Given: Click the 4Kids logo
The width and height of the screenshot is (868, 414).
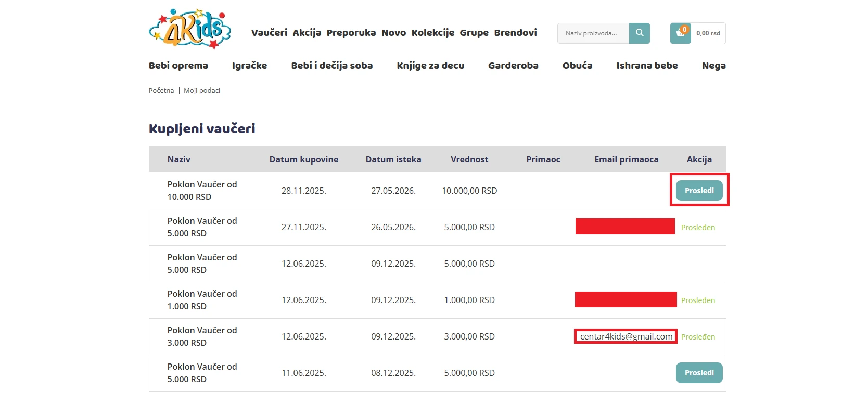Looking at the screenshot, I should [x=190, y=30].
